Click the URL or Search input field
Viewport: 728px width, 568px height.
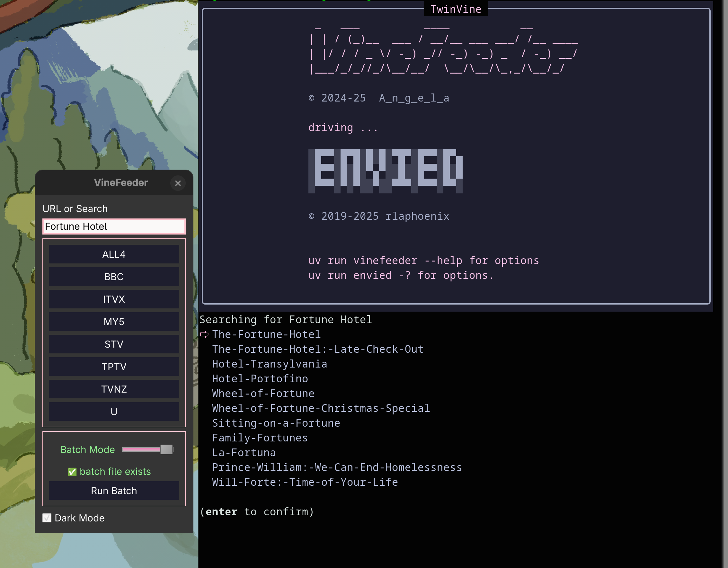(114, 227)
